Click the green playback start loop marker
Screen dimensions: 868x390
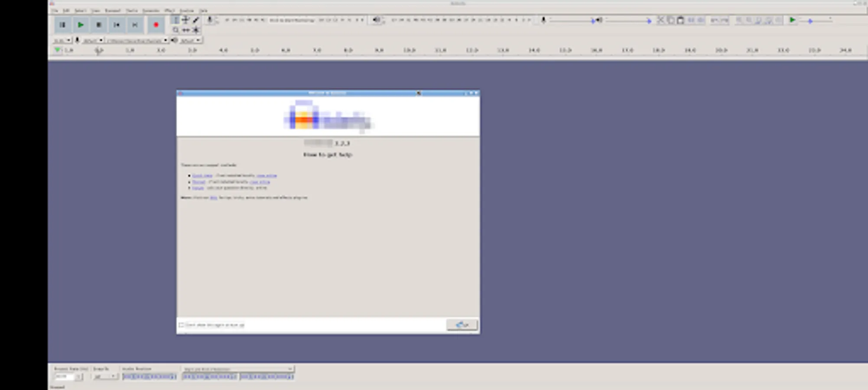point(57,49)
